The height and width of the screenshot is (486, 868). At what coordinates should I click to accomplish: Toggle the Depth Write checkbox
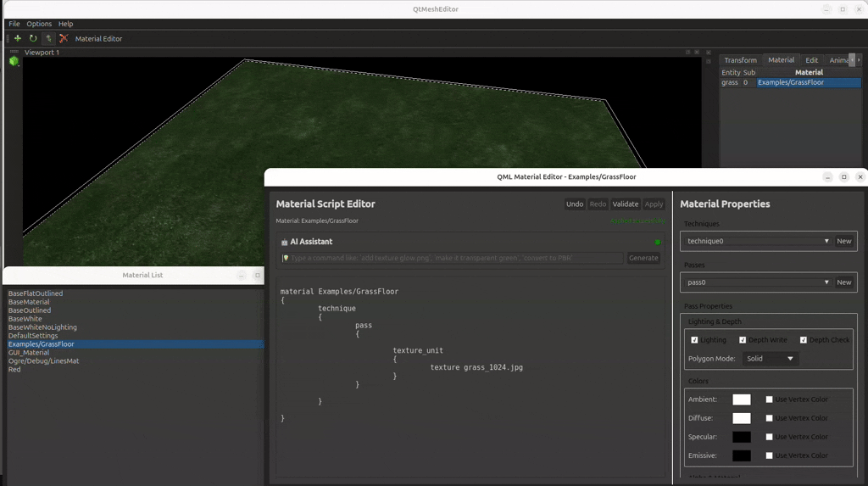coord(743,340)
